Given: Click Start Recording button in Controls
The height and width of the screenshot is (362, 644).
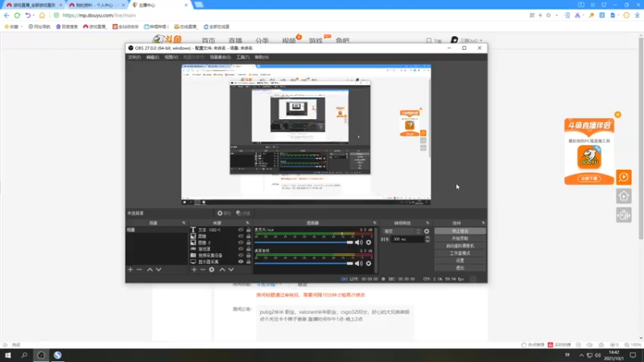Looking at the screenshot, I should 460,238.
